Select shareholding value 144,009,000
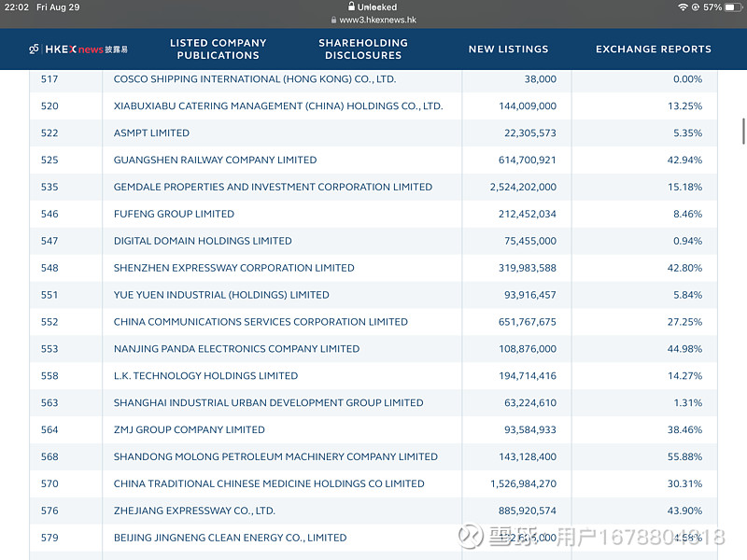The height and width of the screenshot is (560, 747). click(x=528, y=105)
